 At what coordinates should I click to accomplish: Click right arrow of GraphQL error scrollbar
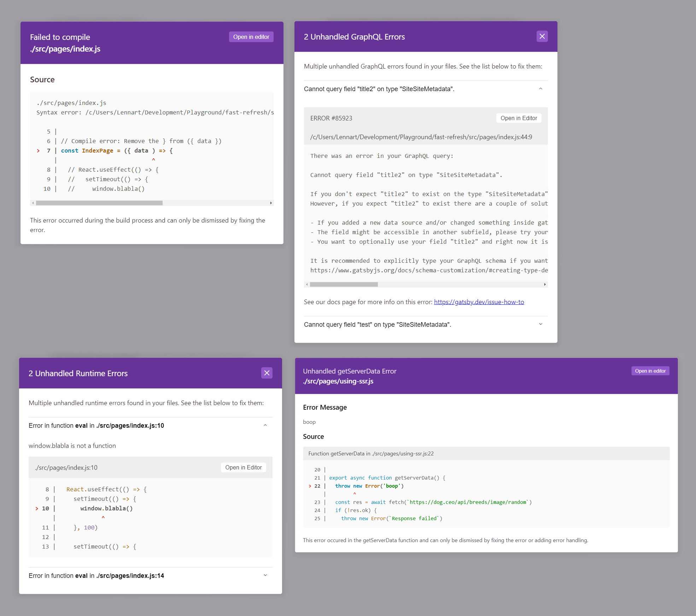pos(545,284)
